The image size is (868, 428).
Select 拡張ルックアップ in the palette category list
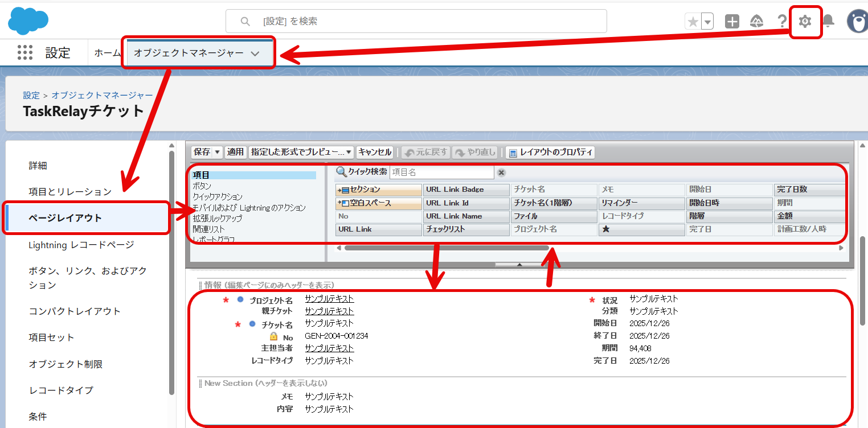218,219
